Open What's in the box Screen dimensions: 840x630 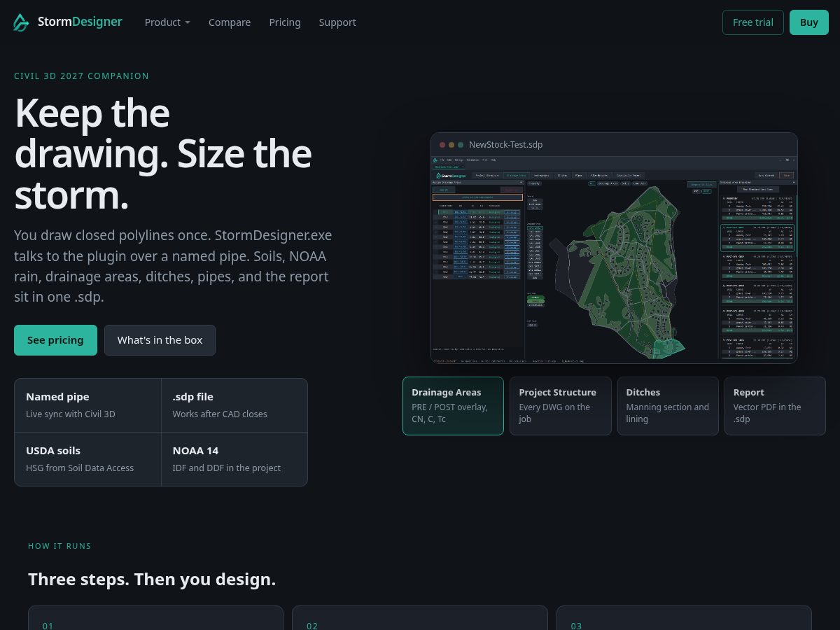pos(160,340)
